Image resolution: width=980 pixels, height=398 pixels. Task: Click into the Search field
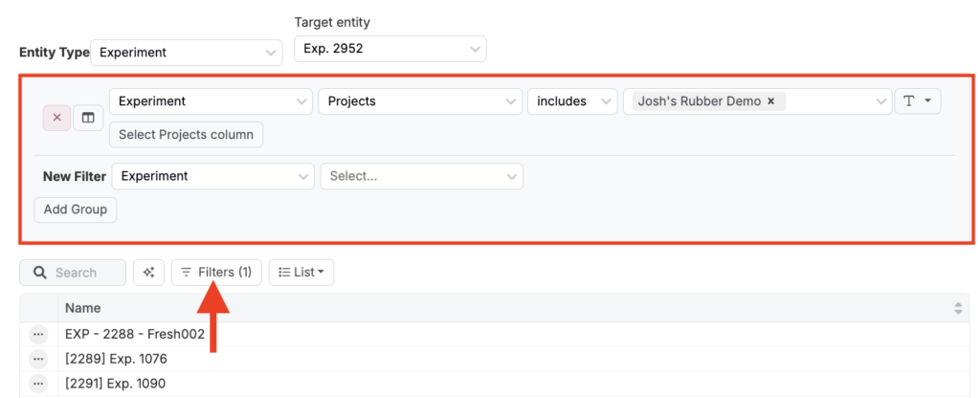(x=81, y=273)
